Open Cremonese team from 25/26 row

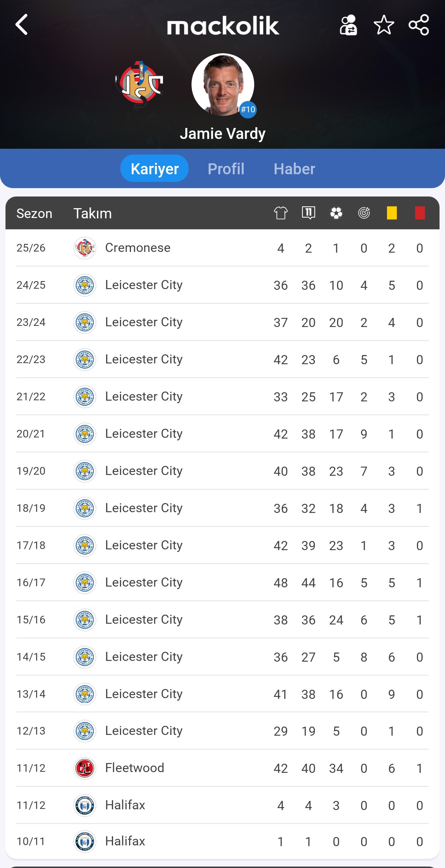138,248
